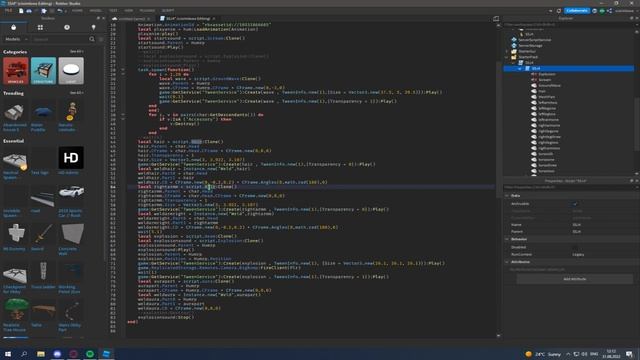This screenshot has width=640, height=360.
Task: Open the PLUGINS ribbon tab
Action: click(x=147, y=11)
